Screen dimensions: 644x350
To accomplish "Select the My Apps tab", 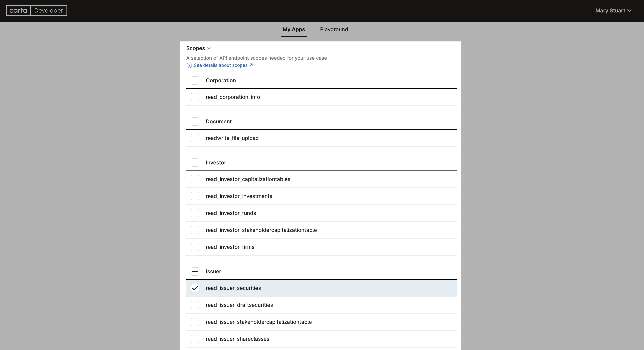I will pyautogui.click(x=293, y=29).
